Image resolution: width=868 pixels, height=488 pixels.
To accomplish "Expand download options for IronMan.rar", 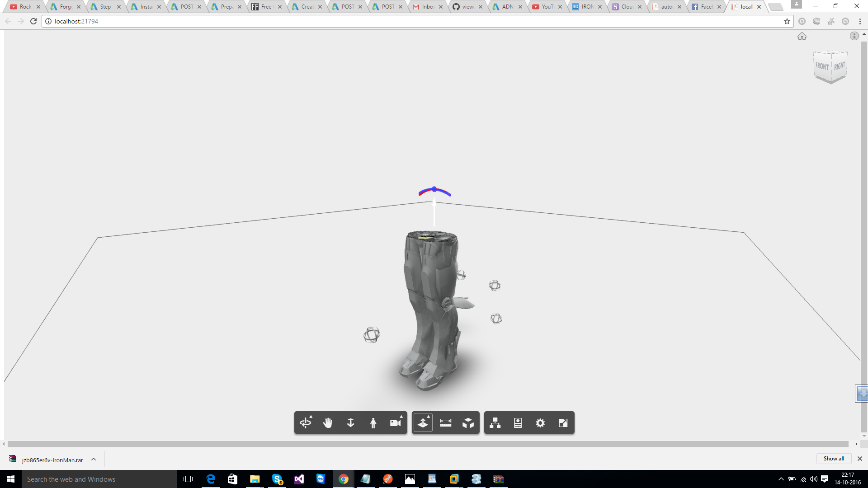I will tap(94, 459).
